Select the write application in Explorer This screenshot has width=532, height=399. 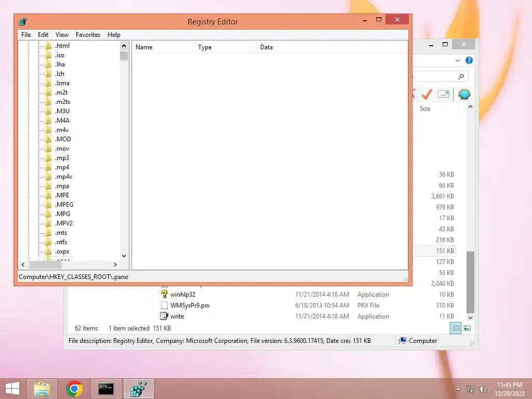[177, 316]
